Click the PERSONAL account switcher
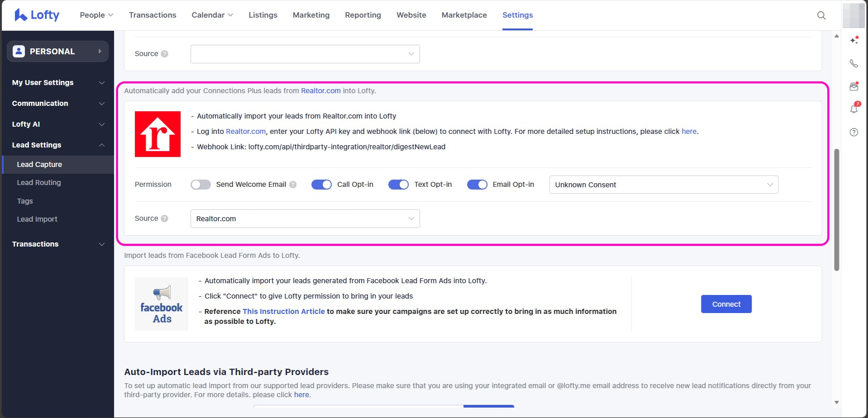Image resolution: width=868 pixels, height=418 pixels. pyautogui.click(x=57, y=52)
